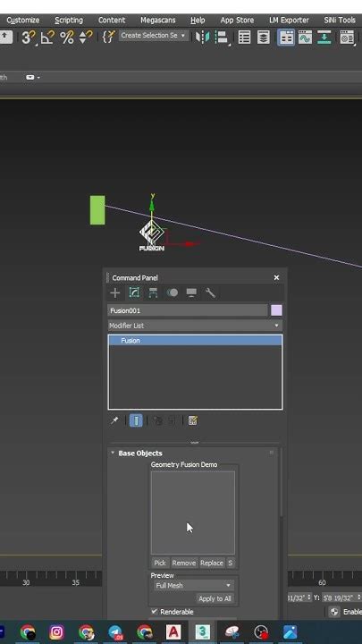Click the Remove button
The width and height of the screenshot is (362, 644).
[184, 563]
